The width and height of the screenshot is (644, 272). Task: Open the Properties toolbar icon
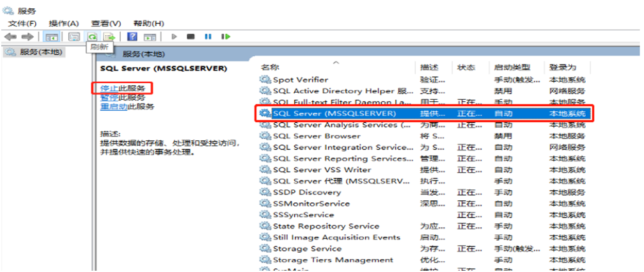(x=74, y=37)
